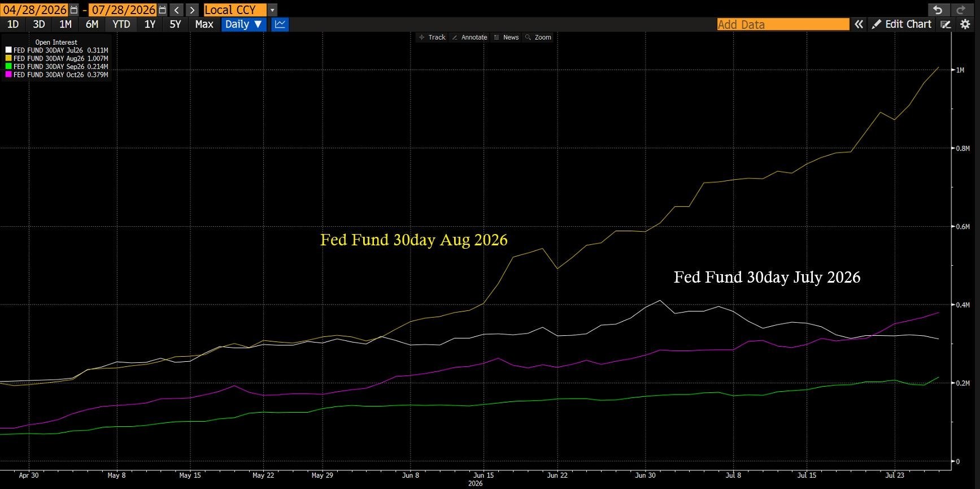
Task: Select the 3D time range
Action: tap(38, 24)
